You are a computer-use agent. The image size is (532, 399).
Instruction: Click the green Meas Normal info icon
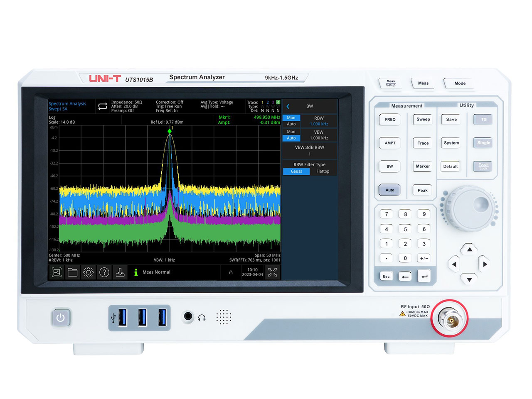click(136, 272)
